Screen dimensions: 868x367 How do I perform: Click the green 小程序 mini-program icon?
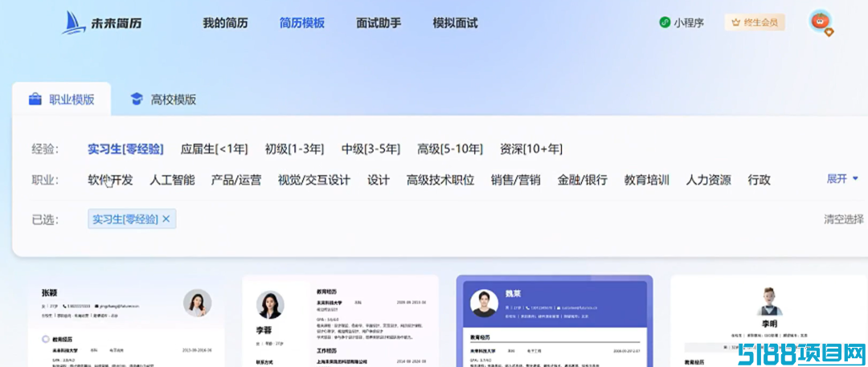pyautogui.click(x=665, y=22)
